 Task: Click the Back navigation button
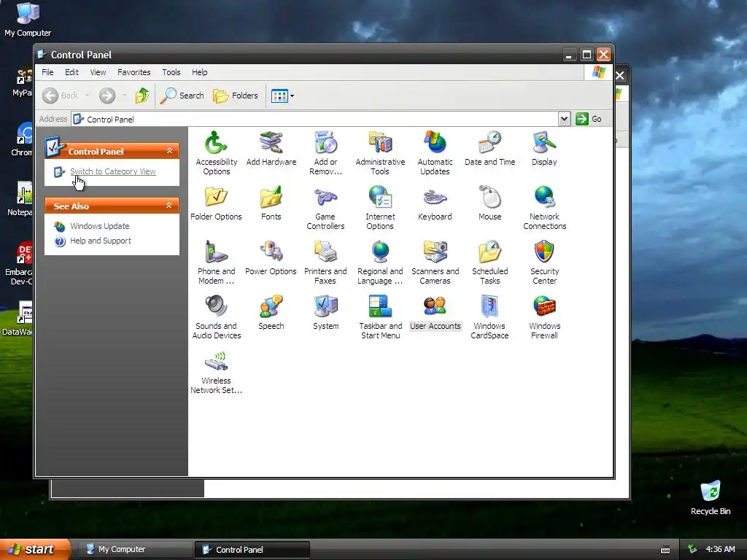coord(60,96)
